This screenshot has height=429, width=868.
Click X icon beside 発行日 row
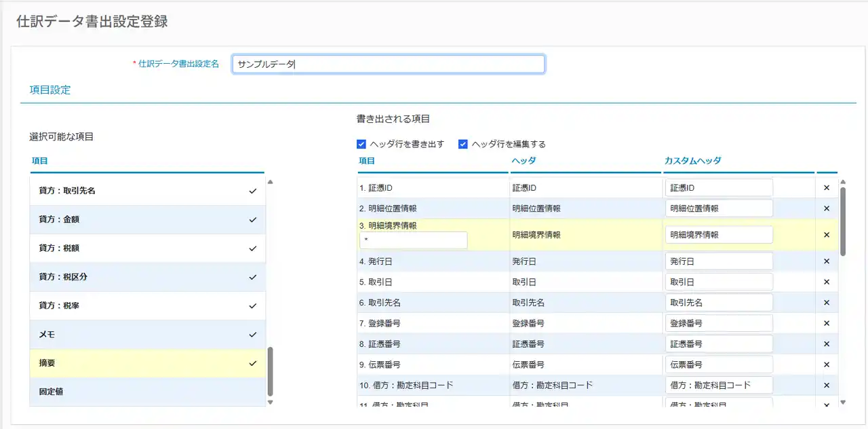pos(826,261)
